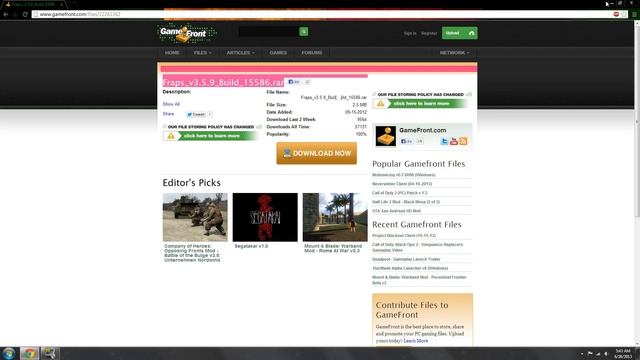The image size is (640, 360).
Task: Show hidden tray icons arrow
Action: click(582, 354)
